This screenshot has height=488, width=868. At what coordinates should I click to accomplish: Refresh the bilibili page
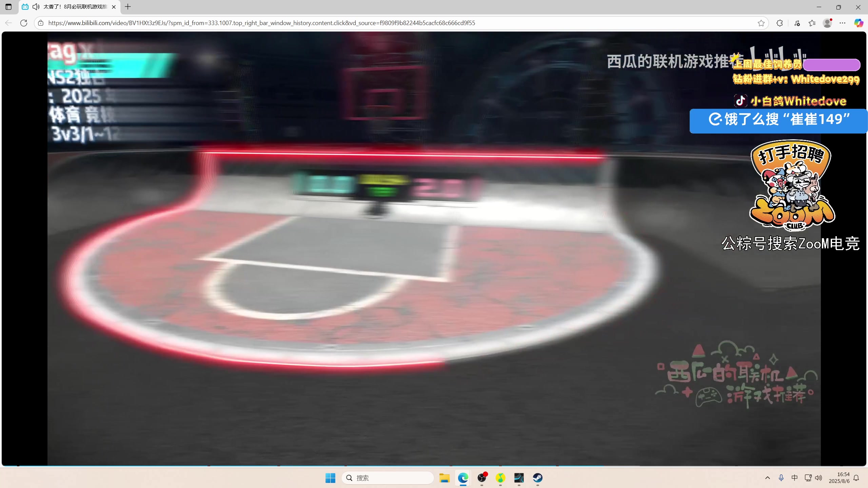pos(24,23)
